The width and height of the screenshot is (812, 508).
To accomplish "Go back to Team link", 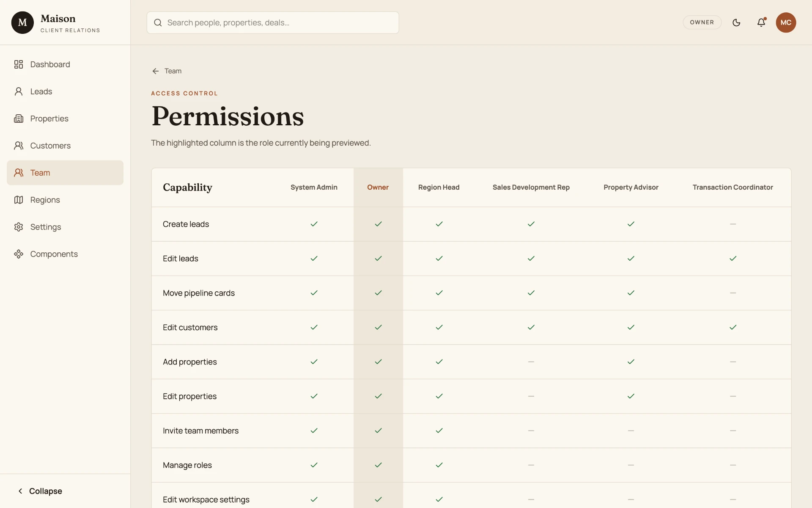I will coord(167,71).
